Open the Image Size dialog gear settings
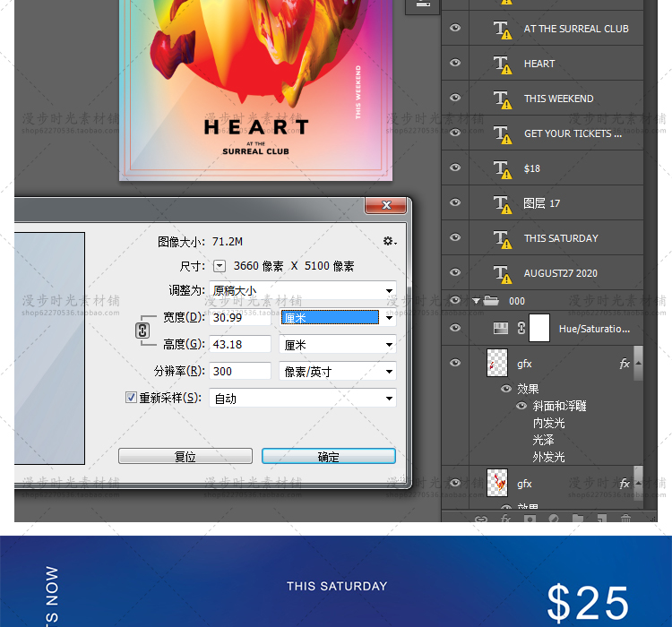This screenshot has width=672, height=627. [388, 241]
